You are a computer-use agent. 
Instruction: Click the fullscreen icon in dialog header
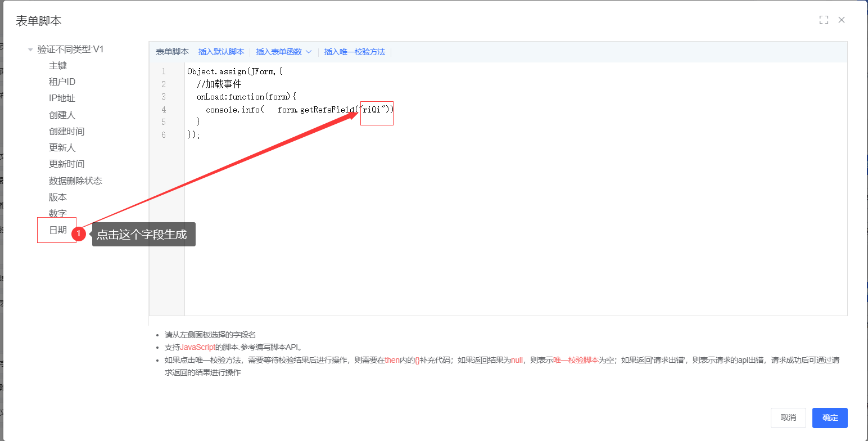pyautogui.click(x=824, y=20)
